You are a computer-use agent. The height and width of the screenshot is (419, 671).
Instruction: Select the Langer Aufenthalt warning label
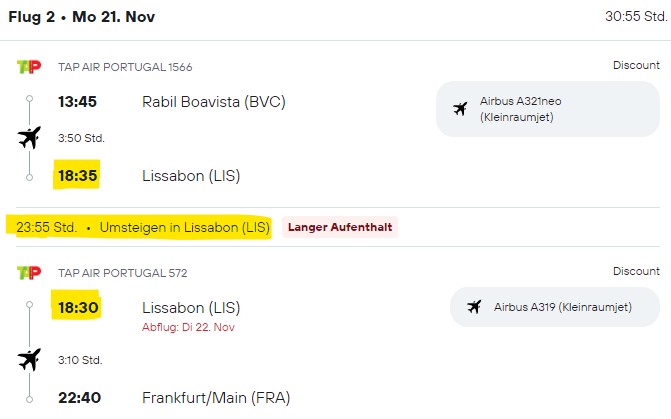coord(340,227)
